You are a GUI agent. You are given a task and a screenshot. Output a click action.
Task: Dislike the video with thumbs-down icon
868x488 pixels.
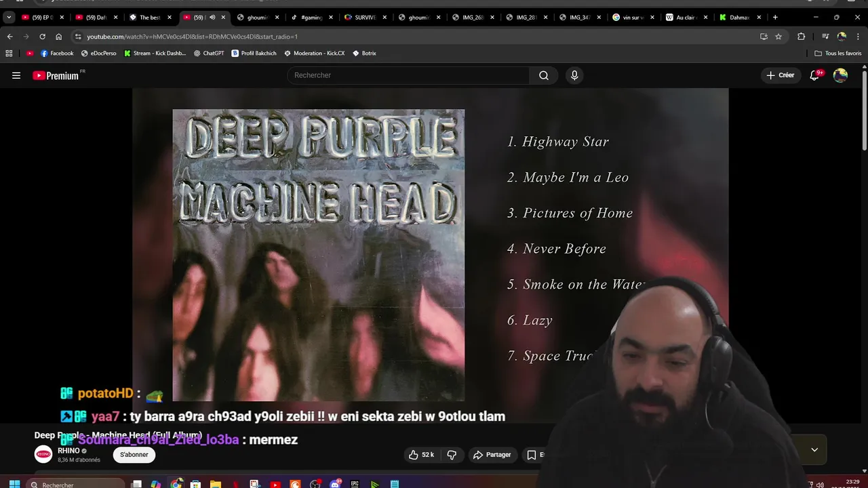(x=452, y=455)
